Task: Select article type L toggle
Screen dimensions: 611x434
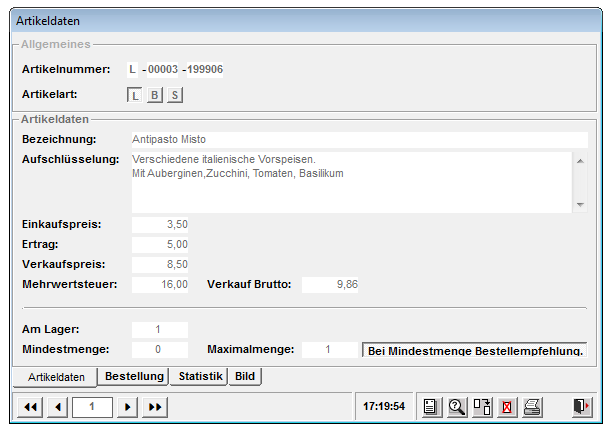Action: click(x=135, y=95)
